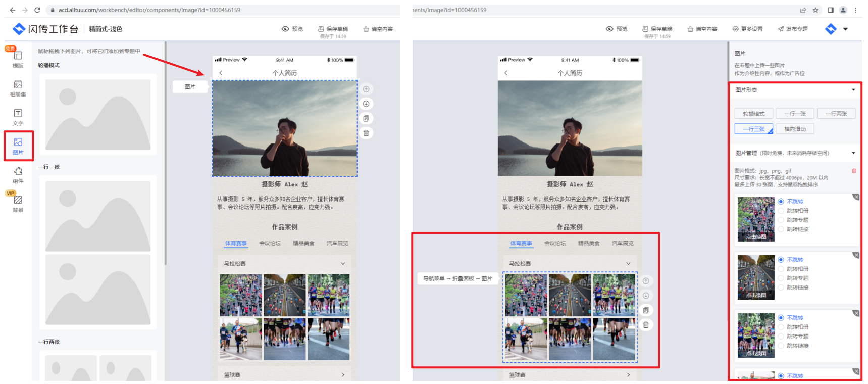Move the marathon image grid block up
This screenshot has width=868, height=384.
coord(646,281)
